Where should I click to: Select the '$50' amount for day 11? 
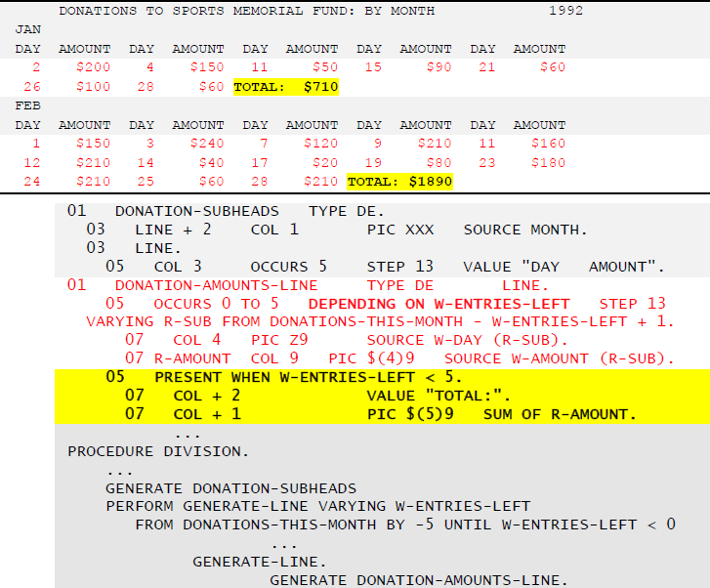(325, 67)
